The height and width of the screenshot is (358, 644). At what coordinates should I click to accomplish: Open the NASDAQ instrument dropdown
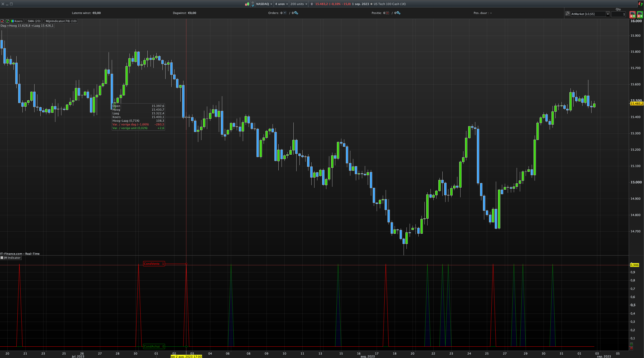click(x=264, y=4)
